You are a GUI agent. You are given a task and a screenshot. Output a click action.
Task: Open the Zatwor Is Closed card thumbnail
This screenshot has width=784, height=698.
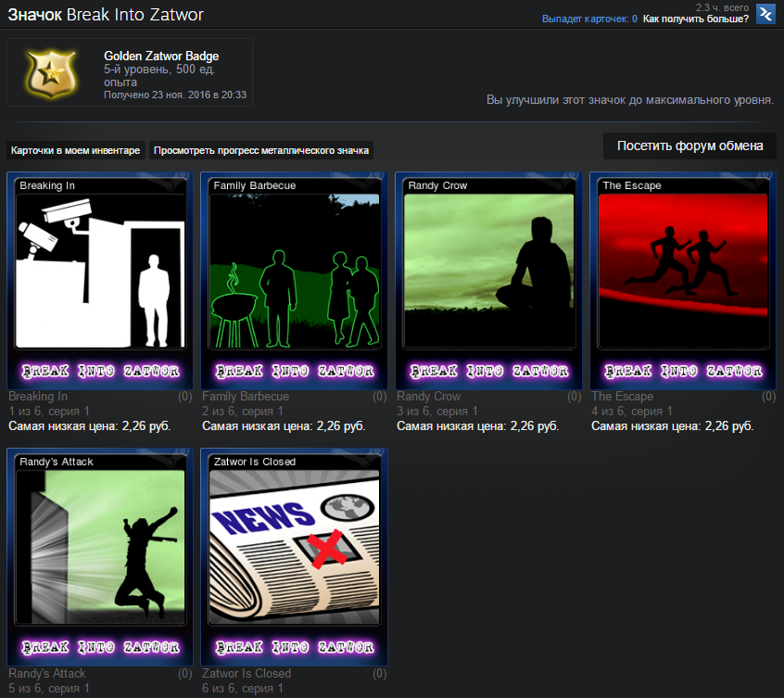pos(295,557)
